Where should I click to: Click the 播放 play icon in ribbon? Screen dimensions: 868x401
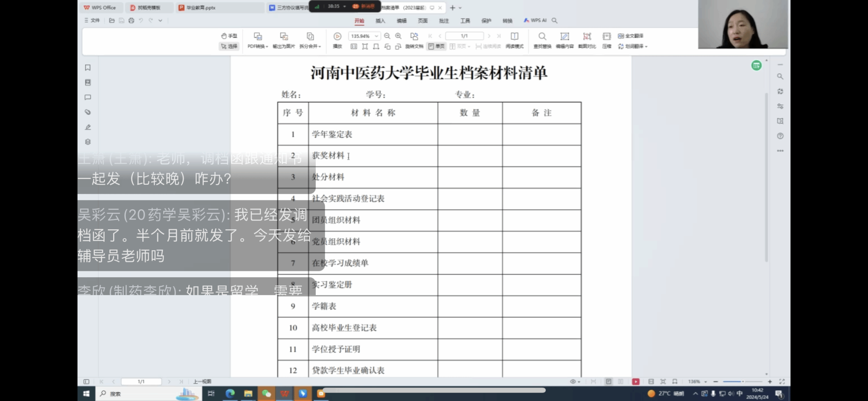[337, 37]
